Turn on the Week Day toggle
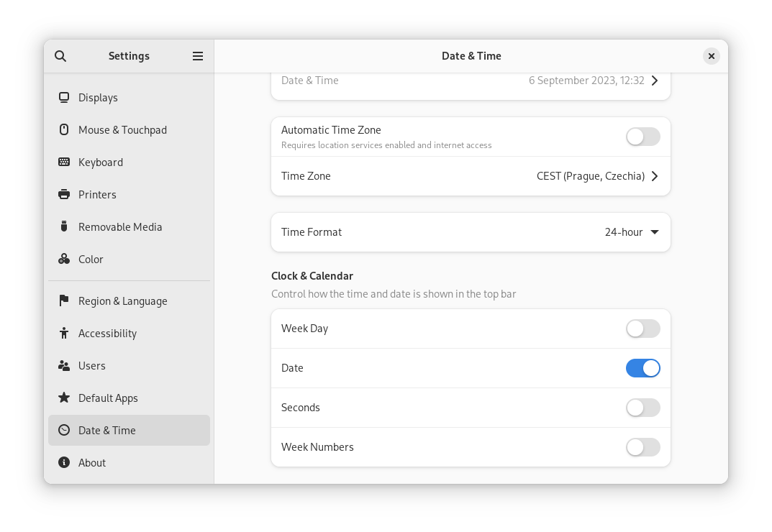 642,329
